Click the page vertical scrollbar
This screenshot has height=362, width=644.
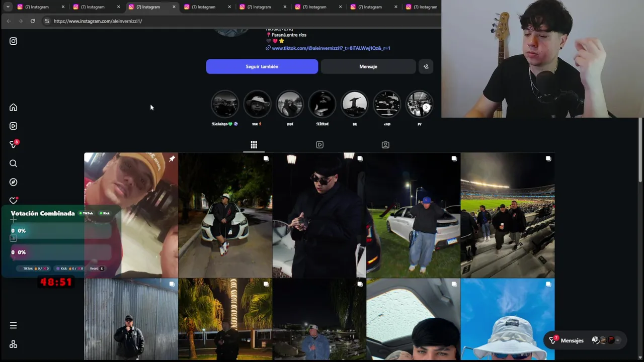(x=640, y=150)
